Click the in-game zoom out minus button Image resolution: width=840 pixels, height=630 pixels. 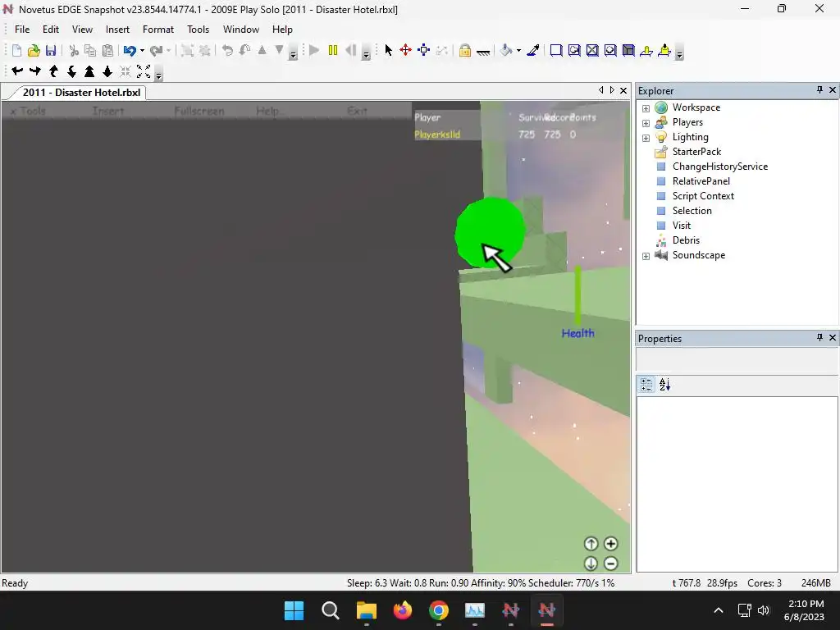coord(610,564)
